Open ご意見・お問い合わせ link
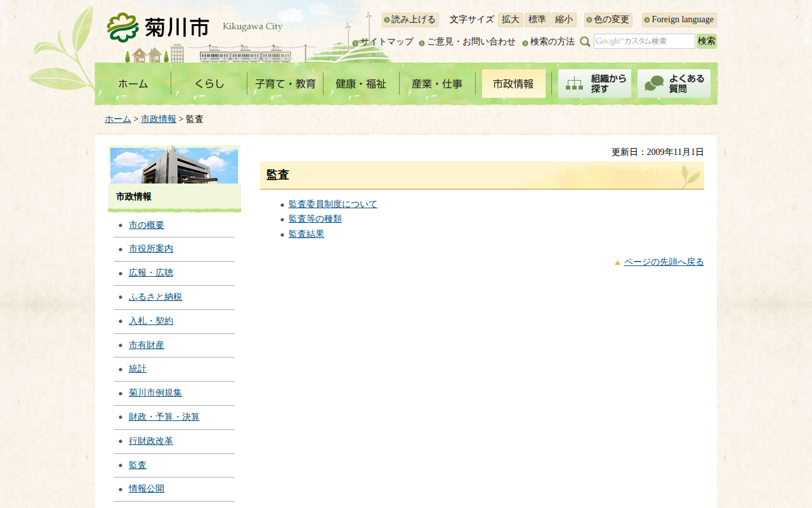812x508 pixels. (471, 42)
